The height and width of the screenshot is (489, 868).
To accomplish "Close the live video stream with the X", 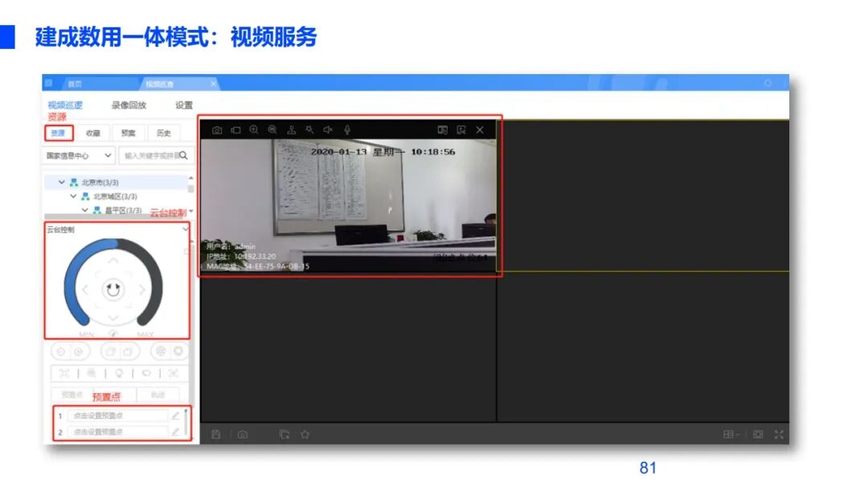I will tap(480, 129).
